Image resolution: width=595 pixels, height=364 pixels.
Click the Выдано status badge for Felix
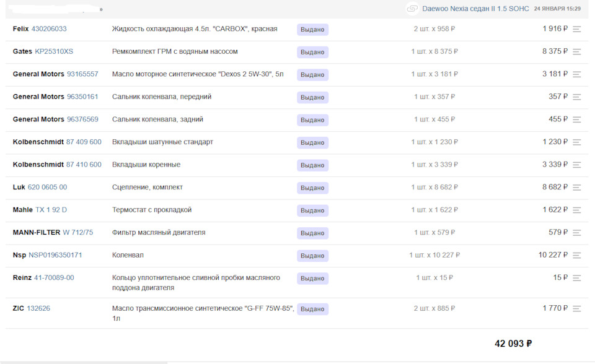(312, 30)
